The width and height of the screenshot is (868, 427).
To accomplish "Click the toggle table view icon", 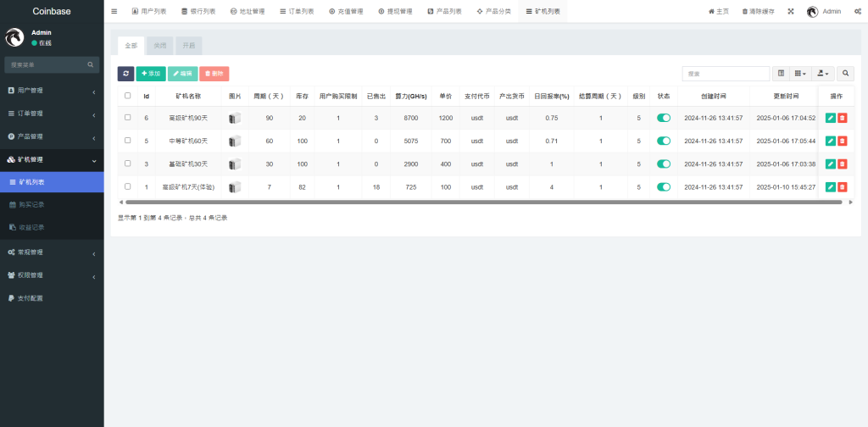I will 782,74.
